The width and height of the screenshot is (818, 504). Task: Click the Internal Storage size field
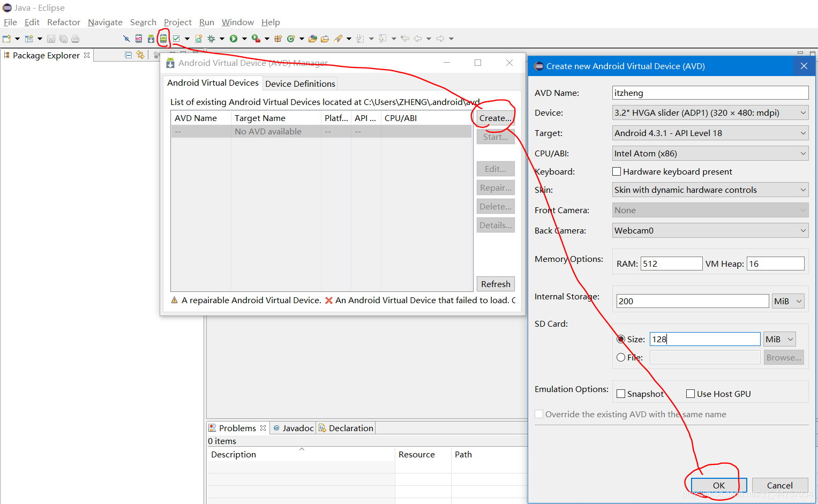(x=693, y=301)
